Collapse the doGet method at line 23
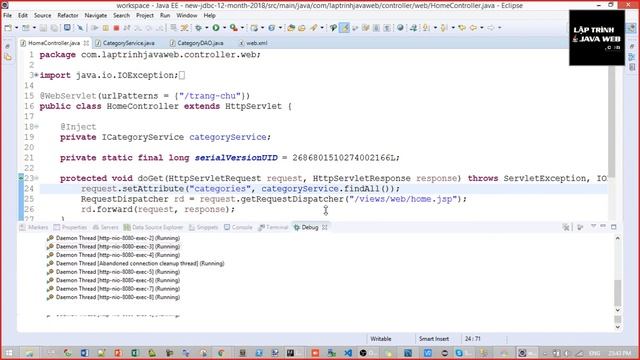Screen dimensions: 640x360 [36, 178]
